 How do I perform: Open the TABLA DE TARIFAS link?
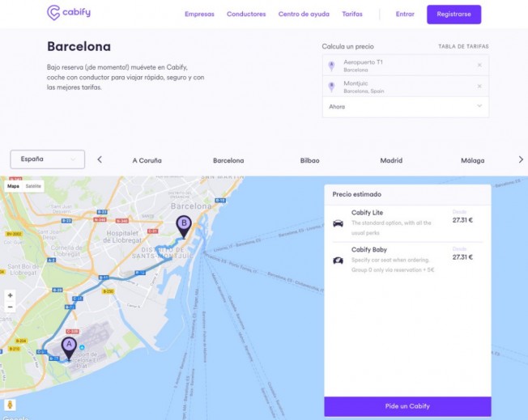[x=463, y=46]
